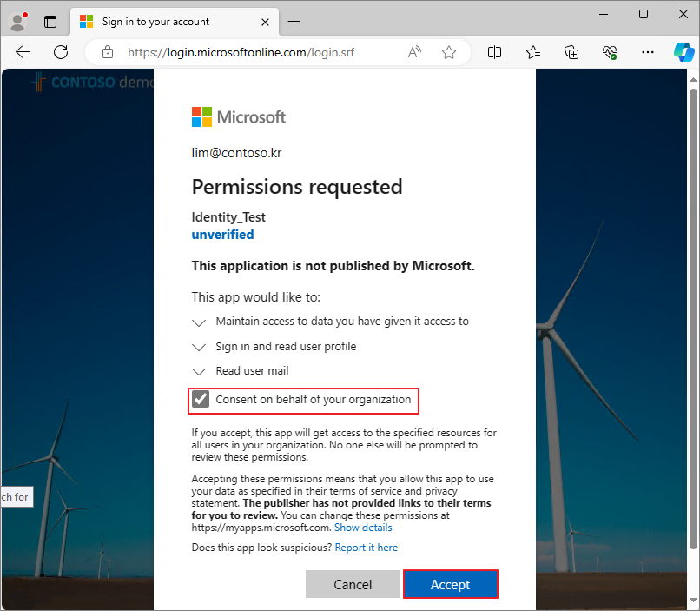This screenshot has height=611, width=700.
Task: Open split screen view
Action: (x=495, y=52)
